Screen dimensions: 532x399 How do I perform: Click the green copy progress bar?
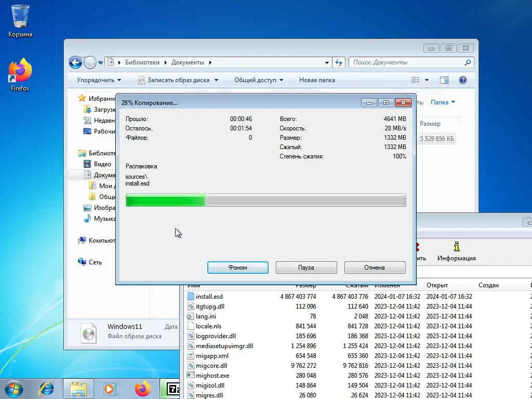pos(265,200)
